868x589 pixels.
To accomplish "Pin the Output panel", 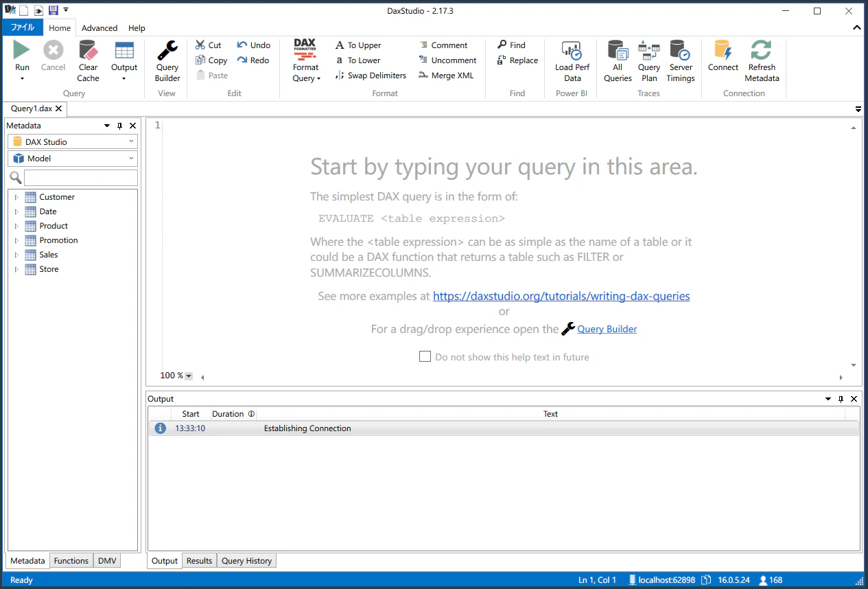I will tap(841, 399).
